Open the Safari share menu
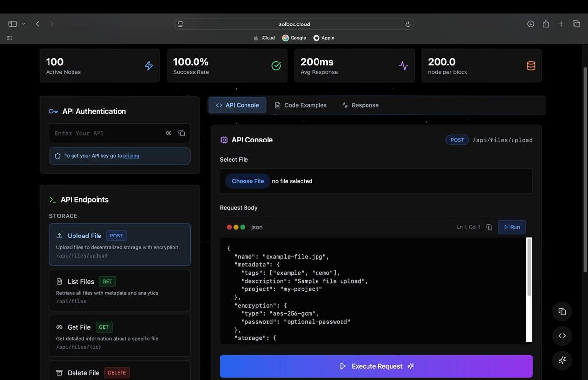 tap(546, 24)
